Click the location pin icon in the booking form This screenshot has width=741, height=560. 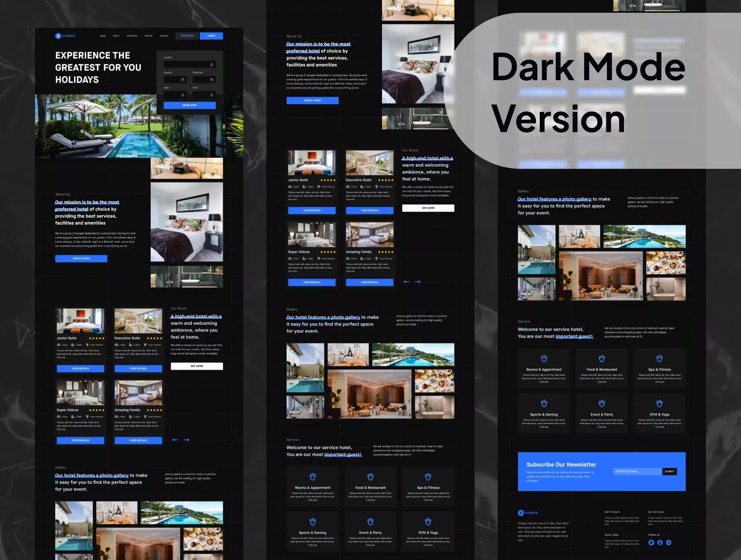212,64
